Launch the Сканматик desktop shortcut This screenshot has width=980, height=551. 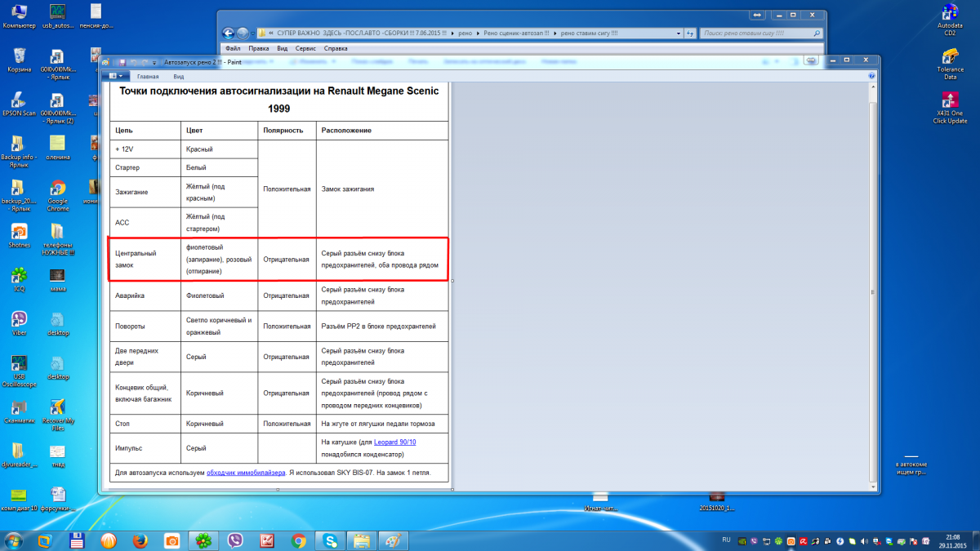point(19,411)
